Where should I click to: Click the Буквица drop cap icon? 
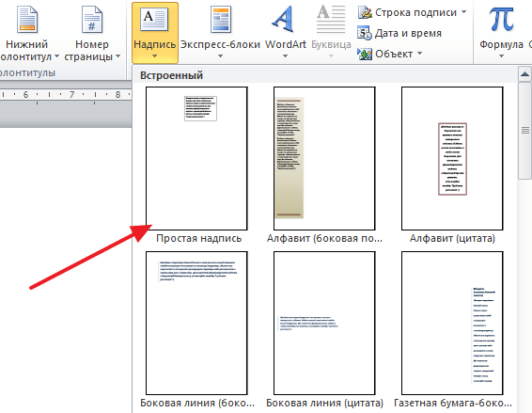pyautogui.click(x=331, y=20)
